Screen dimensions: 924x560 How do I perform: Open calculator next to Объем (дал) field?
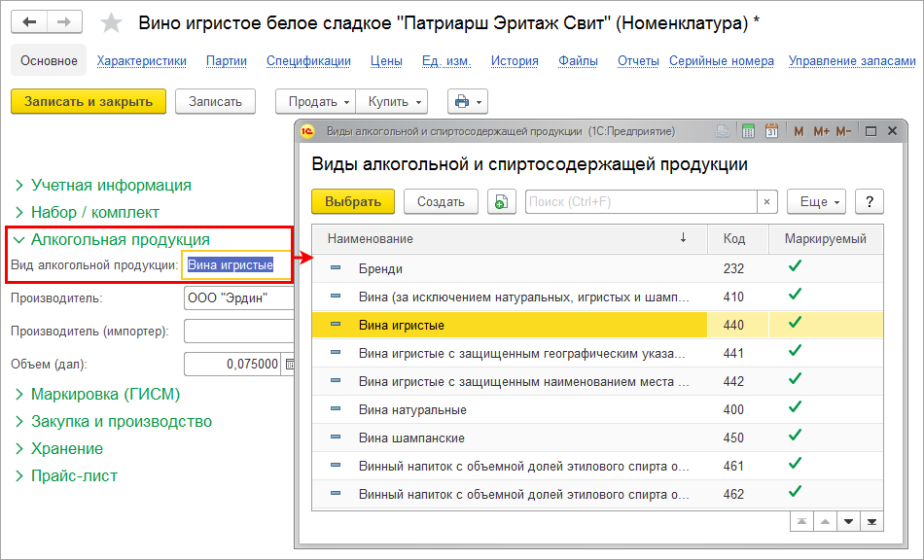[x=289, y=365]
